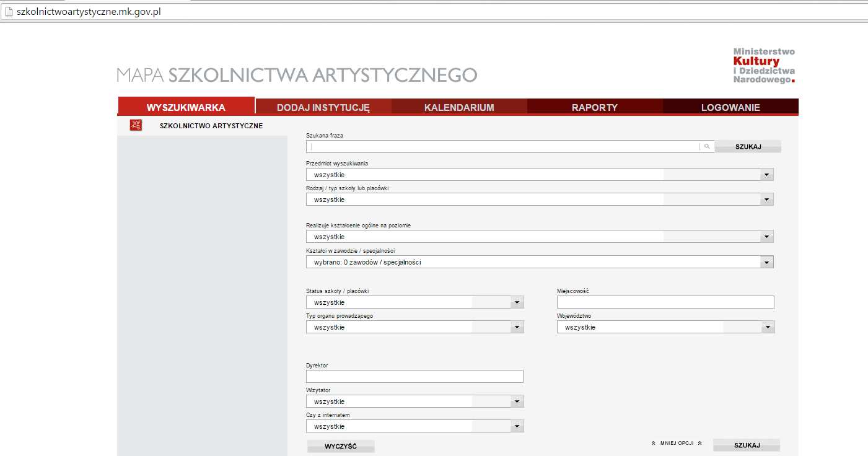Expand Rodzaj / typ szkoły lub placówki dropdown

pyautogui.click(x=540, y=199)
